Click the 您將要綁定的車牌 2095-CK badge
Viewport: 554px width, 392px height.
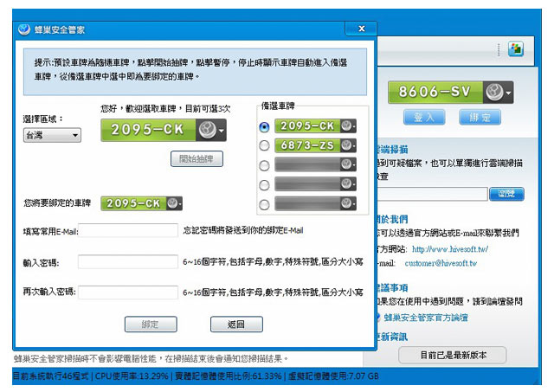click(x=142, y=203)
